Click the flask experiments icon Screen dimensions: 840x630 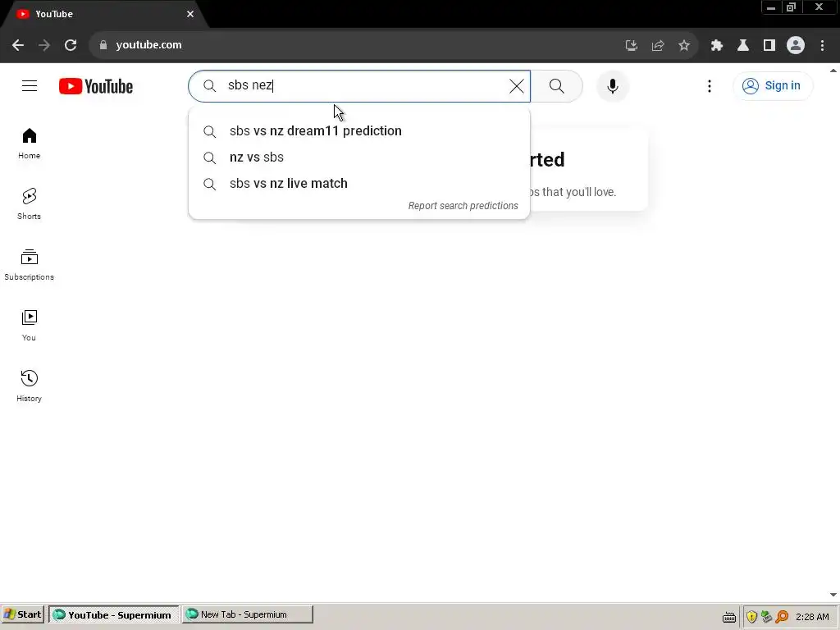click(743, 45)
